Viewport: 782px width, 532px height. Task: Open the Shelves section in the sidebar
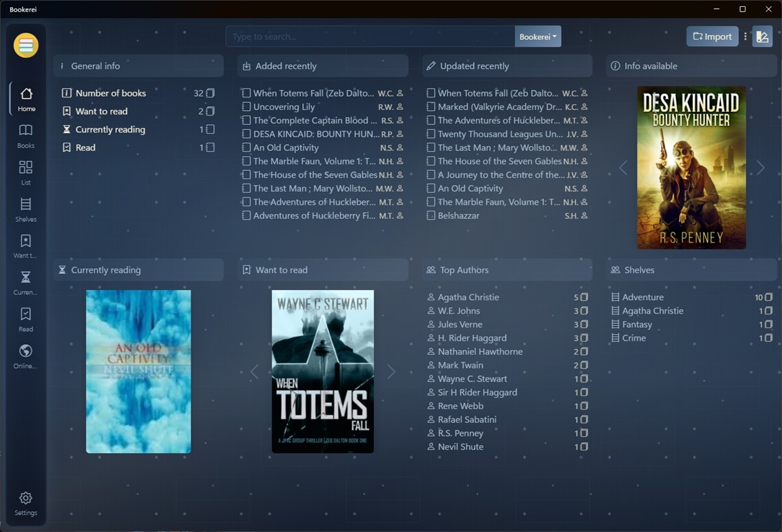click(25, 209)
